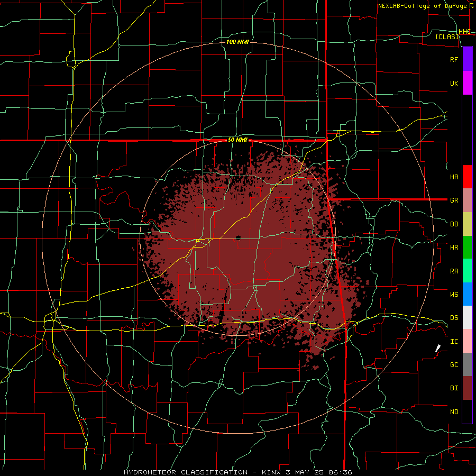Click the magenta UK color swatch
The image size is (476, 476).
(x=467, y=83)
